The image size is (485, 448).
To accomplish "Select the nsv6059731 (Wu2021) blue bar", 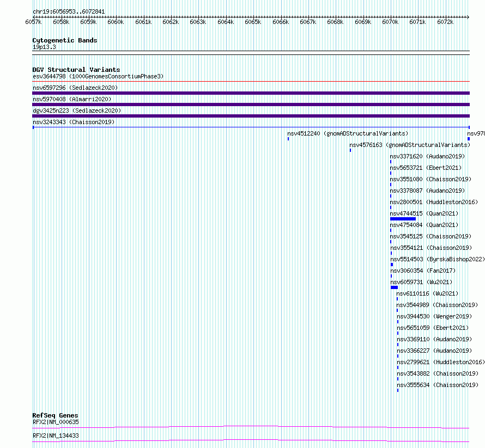I will [x=394, y=287].
